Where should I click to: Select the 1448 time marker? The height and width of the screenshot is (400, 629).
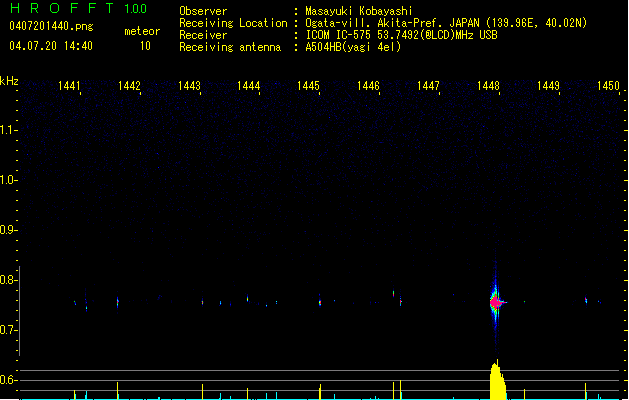coord(488,87)
